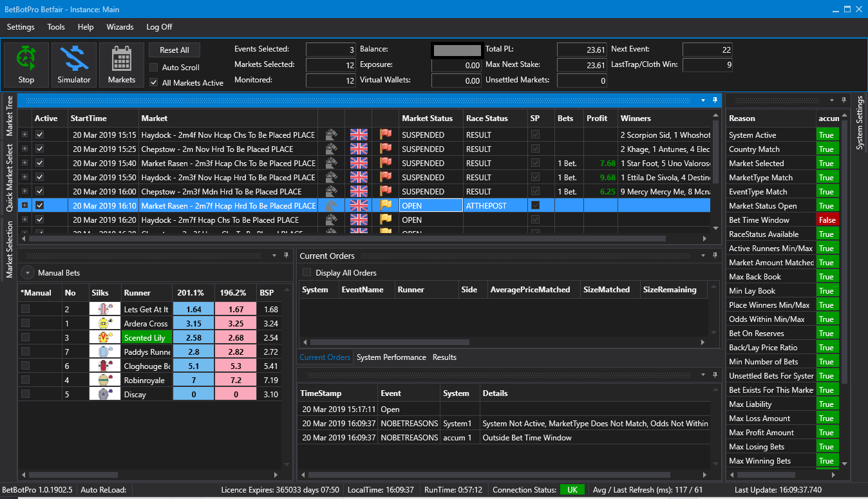Click the Reset All button
Screen dimensions: 868x499
tap(175, 50)
